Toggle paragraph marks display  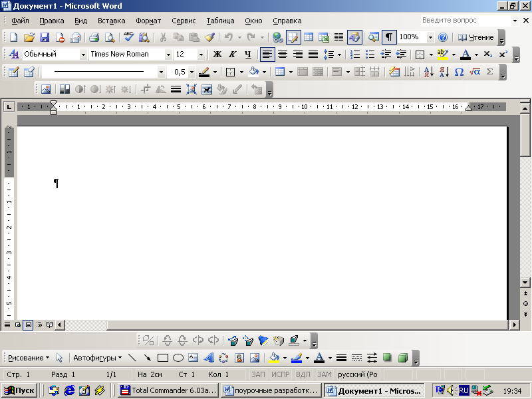(389, 37)
